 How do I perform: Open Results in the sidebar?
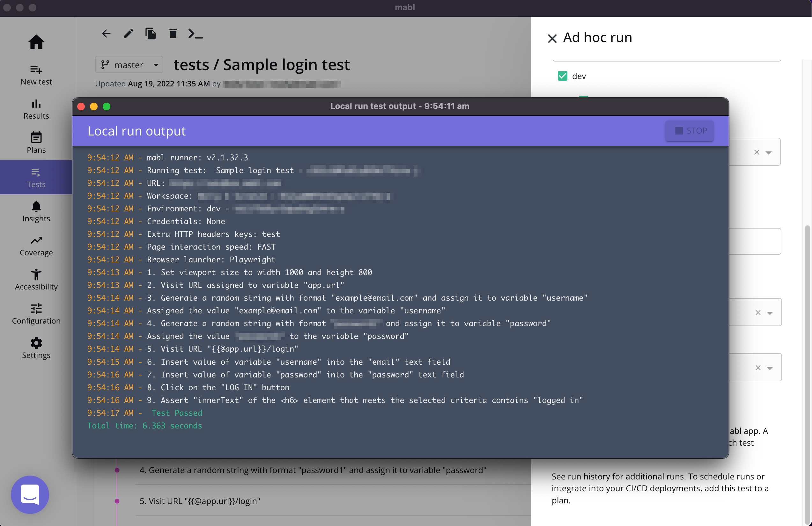point(36,109)
